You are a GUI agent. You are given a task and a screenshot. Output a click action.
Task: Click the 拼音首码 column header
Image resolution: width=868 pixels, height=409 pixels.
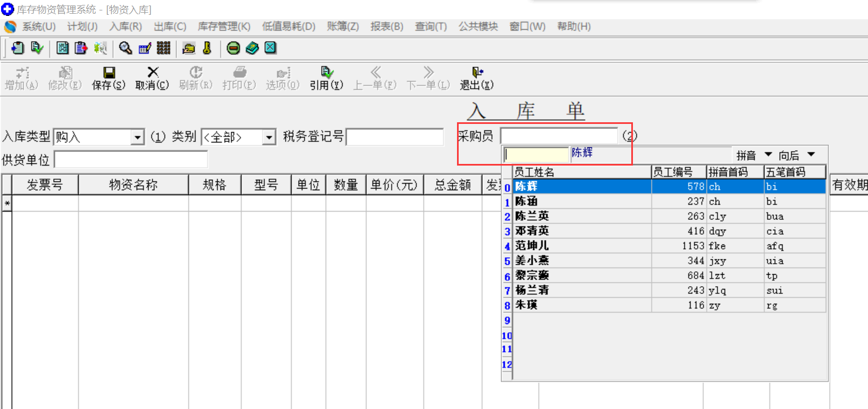point(735,172)
